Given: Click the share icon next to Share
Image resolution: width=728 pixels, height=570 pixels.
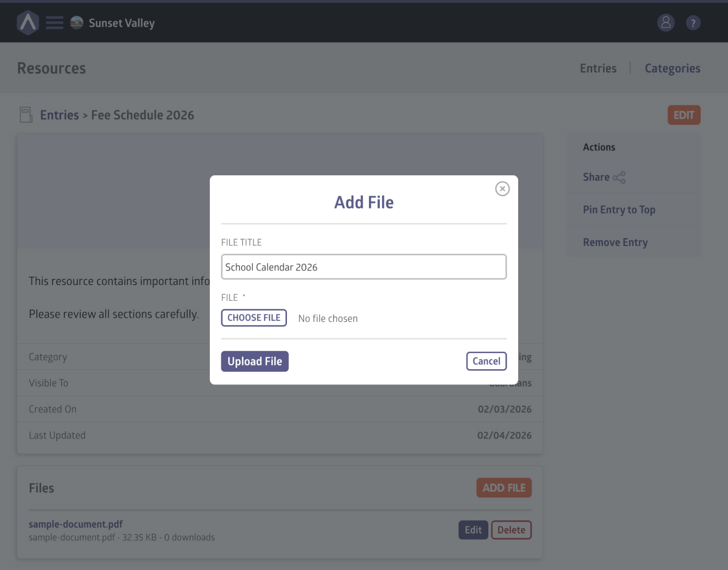Looking at the screenshot, I should pyautogui.click(x=619, y=178).
